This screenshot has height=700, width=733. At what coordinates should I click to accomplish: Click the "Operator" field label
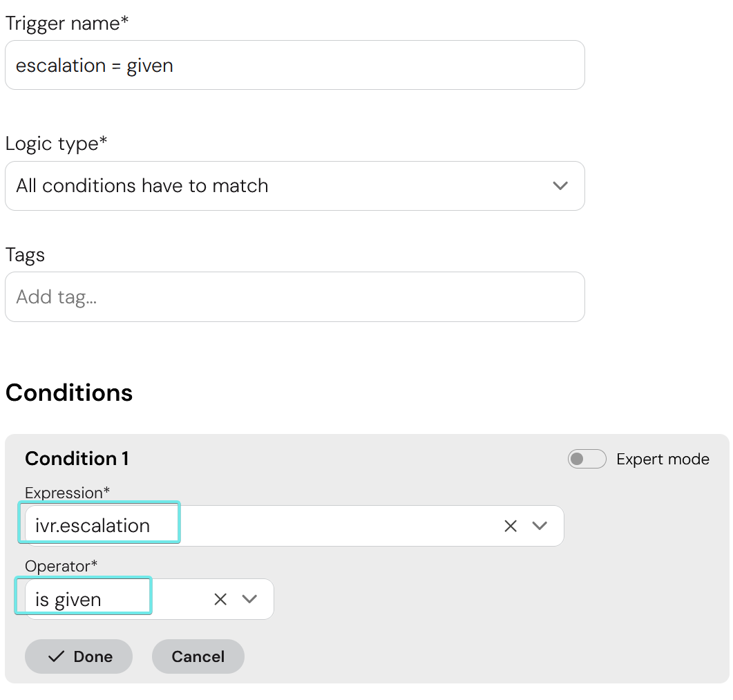click(x=61, y=566)
